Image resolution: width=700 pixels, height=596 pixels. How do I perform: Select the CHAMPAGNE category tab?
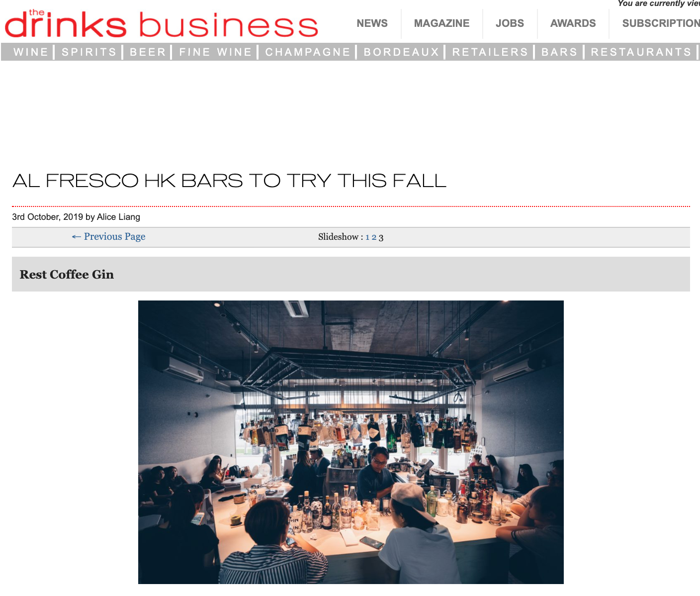[308, 52]
